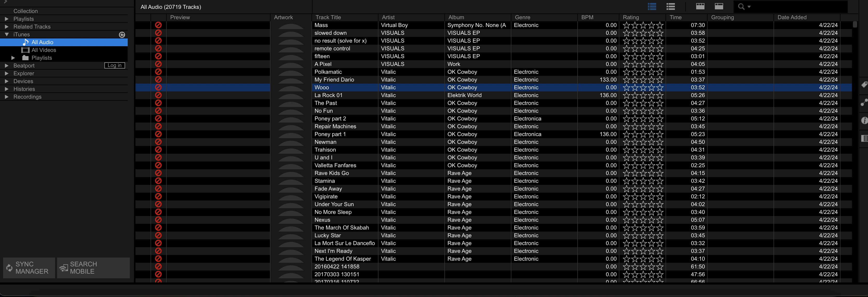
Task: Refresh the iTunes library
Action: point(122,35)
